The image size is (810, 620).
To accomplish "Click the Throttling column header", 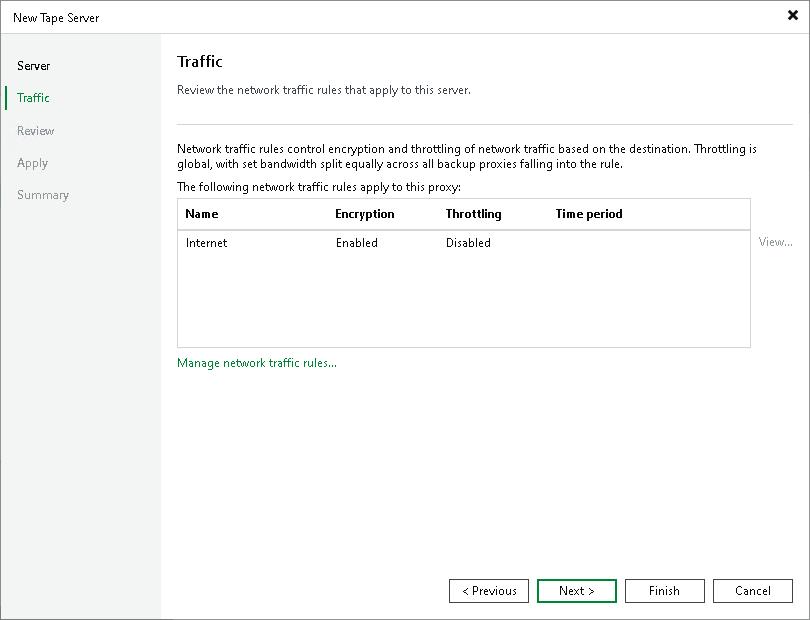I will [x=473, y=214].
